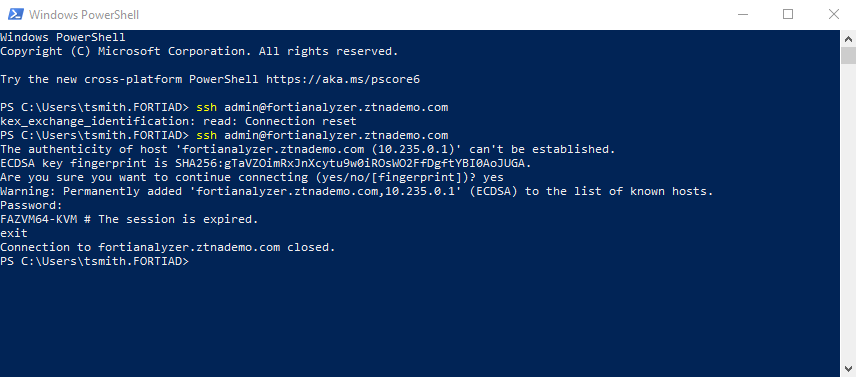856x377 pixels.
Task: Click the "exit" line in the terminal
Action: click(14, 234)
